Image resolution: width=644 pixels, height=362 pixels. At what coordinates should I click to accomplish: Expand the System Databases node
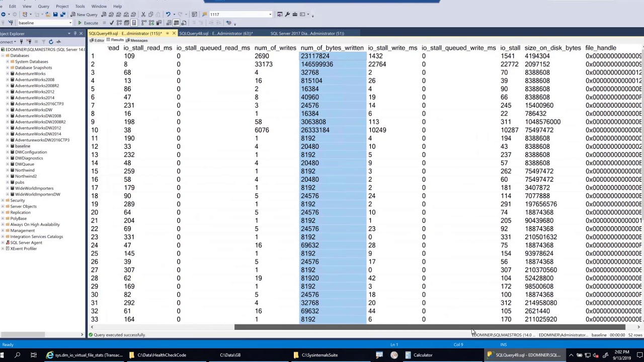8,61
